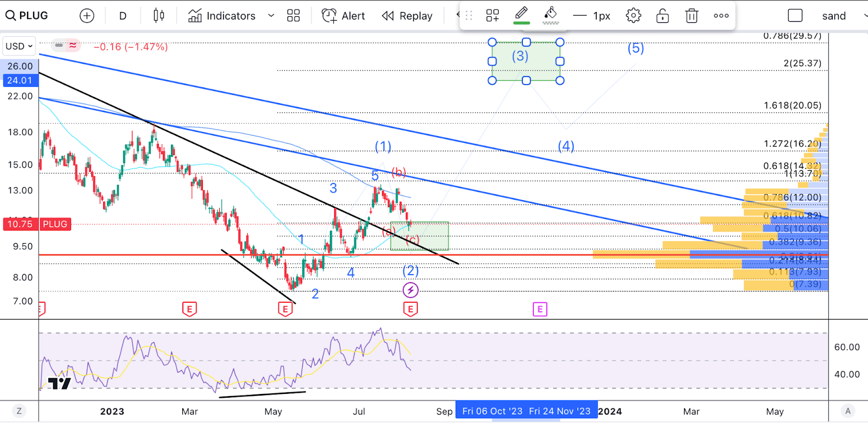This screenshot has height=427, width=868.
Task: Select the (1) wave label
Action: (x=383, y=146)
